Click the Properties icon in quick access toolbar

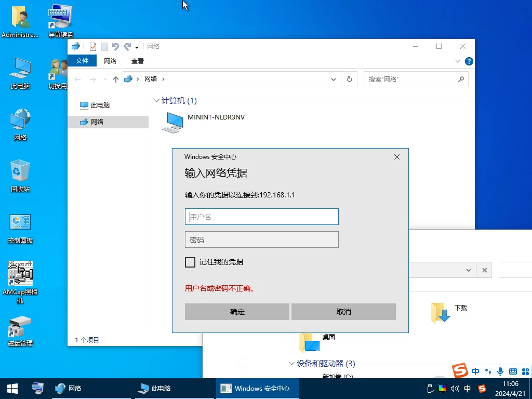click(93, 46)
